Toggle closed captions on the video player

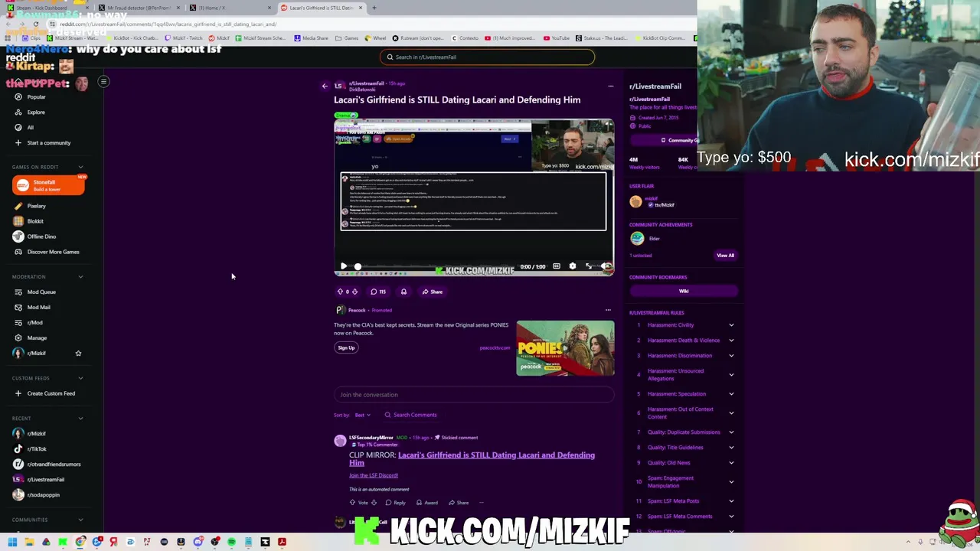(x=557, y=266)
